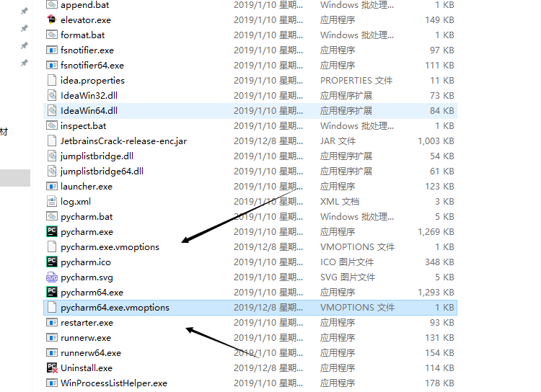Click the 1,293 KB size of pycharm64.exe

[436, 293]
